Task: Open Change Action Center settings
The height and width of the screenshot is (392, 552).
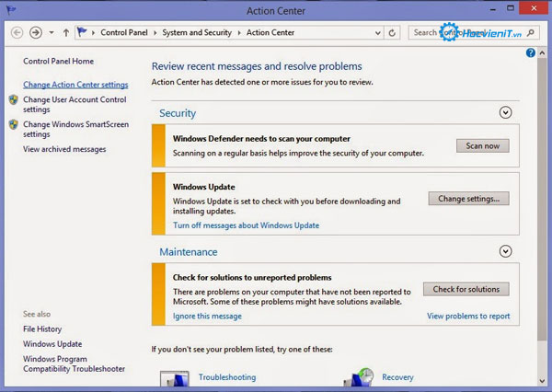Action: tap(75, 85)
